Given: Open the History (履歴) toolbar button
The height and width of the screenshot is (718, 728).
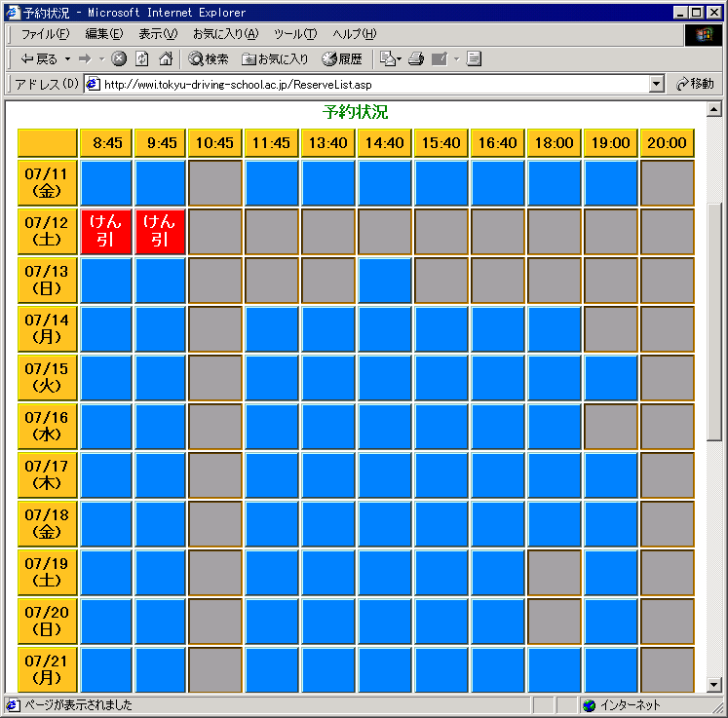Looking at the screenshot, I should click(x=342, y=59).
